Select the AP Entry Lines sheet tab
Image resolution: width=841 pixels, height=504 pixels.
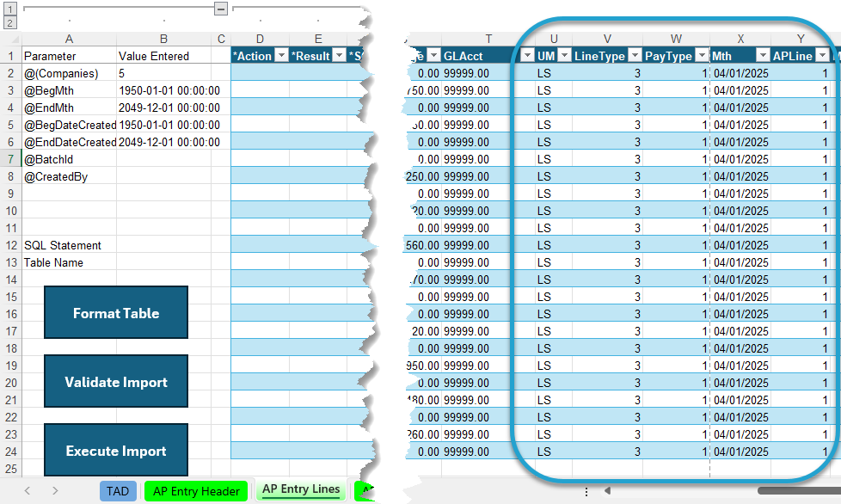tap(301, 489)
